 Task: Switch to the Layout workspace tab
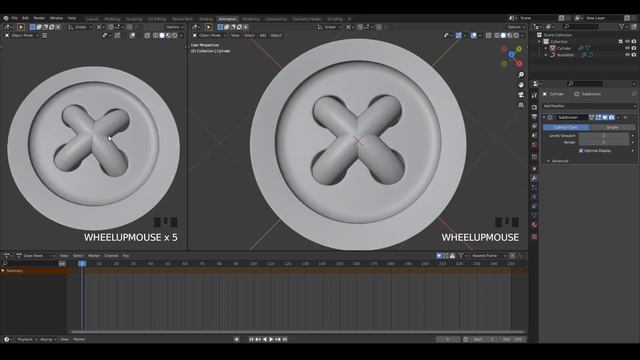coord(92,19)
